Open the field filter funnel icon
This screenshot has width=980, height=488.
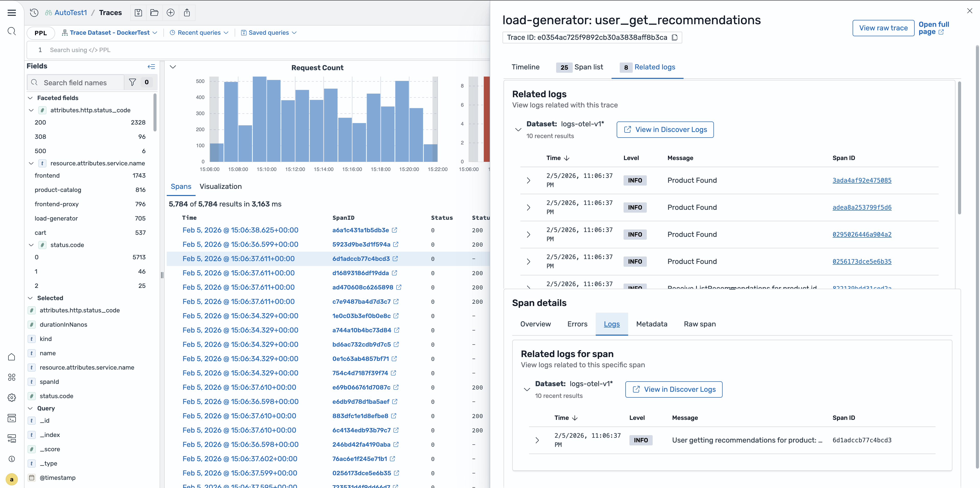[132, 82]
